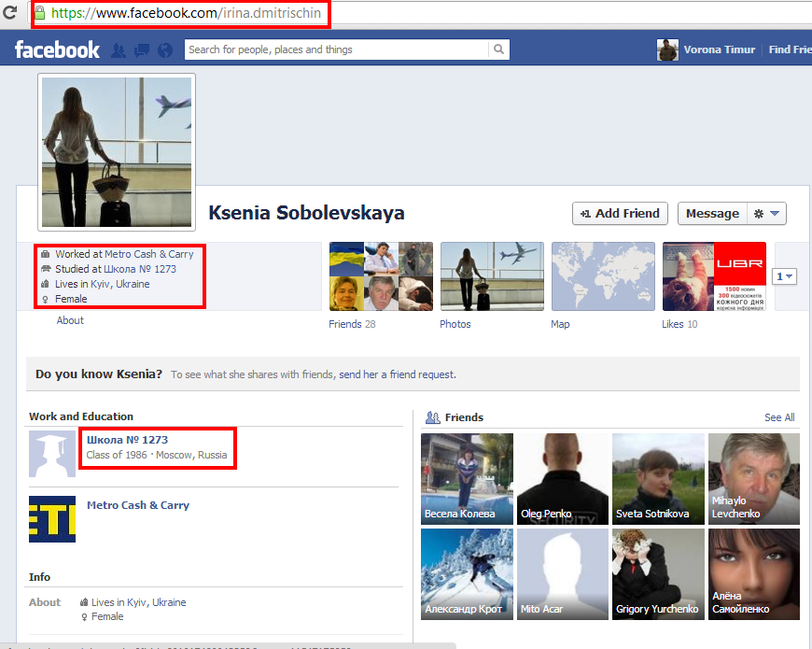This screenshot has height=649, width=812.
Task: Open the friend requests icon
Action: coord(119,50)
